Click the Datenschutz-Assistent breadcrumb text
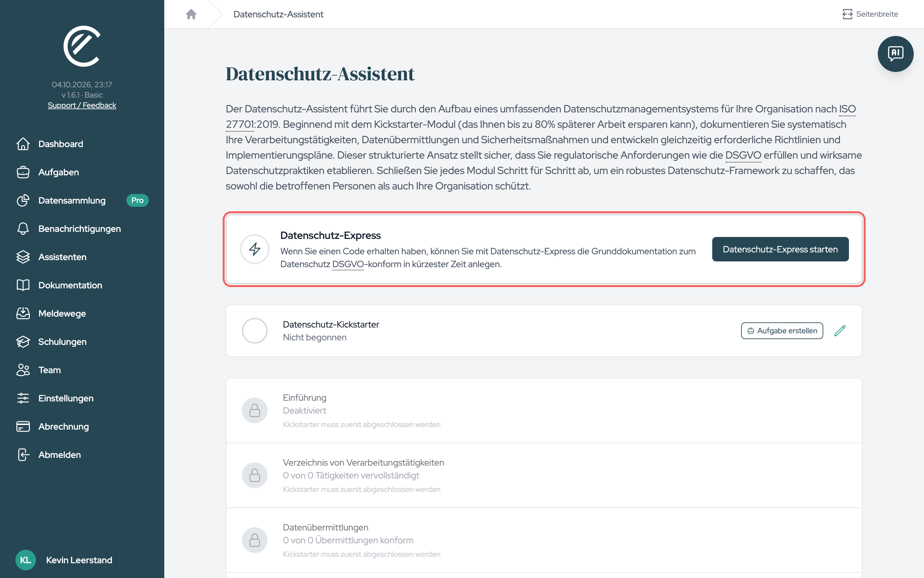 point(278,14)
